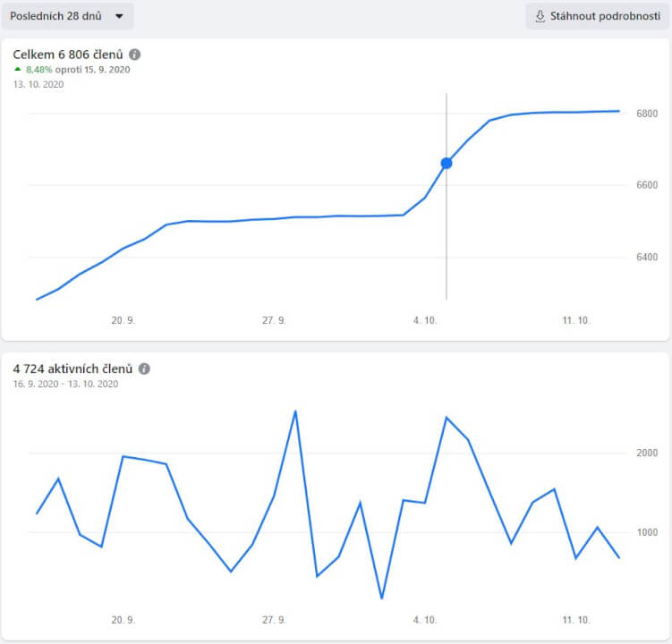Select the highlighted blue data point on members chart
The image size is (672, 644).
(x=447, y=163)
